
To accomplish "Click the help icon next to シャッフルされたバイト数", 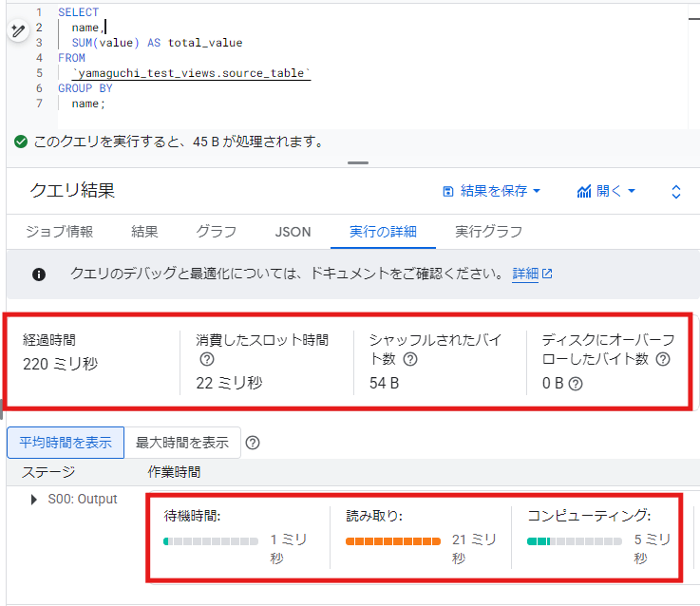I will pos(409,359).
